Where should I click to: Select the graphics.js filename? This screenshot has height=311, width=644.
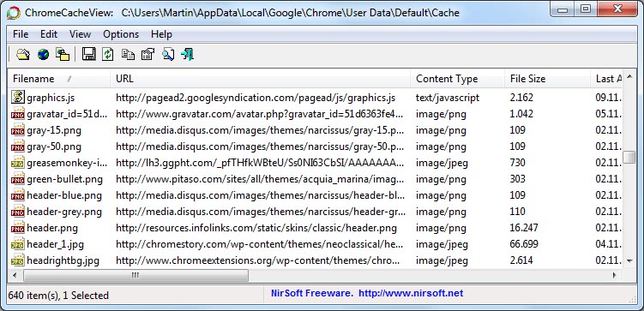[x=51, y=98]
